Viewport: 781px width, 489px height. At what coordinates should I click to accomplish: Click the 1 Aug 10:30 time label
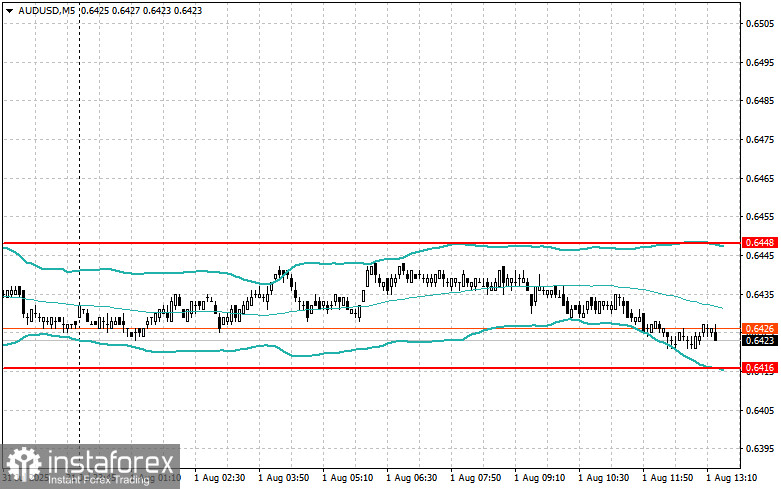click(604, 478)
